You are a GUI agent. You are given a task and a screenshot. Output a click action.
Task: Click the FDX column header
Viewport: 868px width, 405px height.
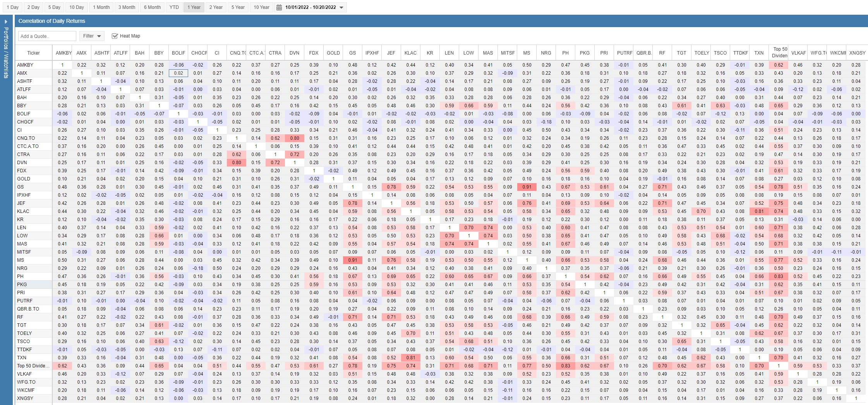(314, 53)
